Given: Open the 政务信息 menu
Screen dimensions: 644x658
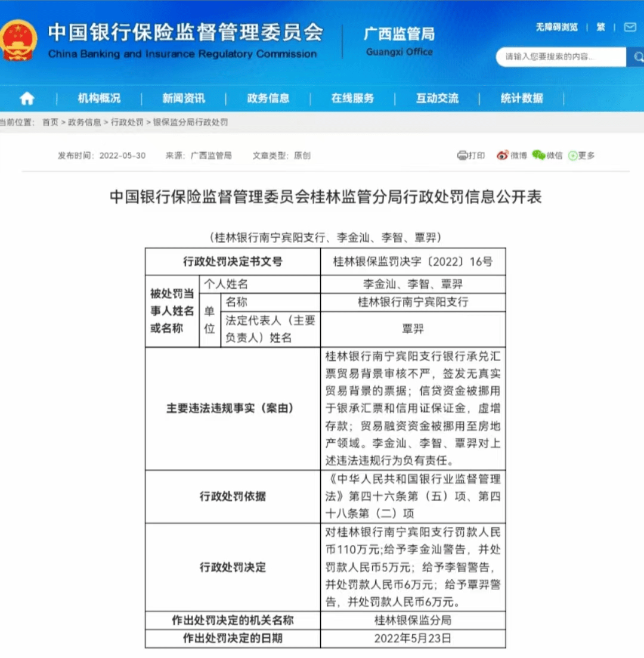Looking at the screenshot, I should [x=268, y=98].
